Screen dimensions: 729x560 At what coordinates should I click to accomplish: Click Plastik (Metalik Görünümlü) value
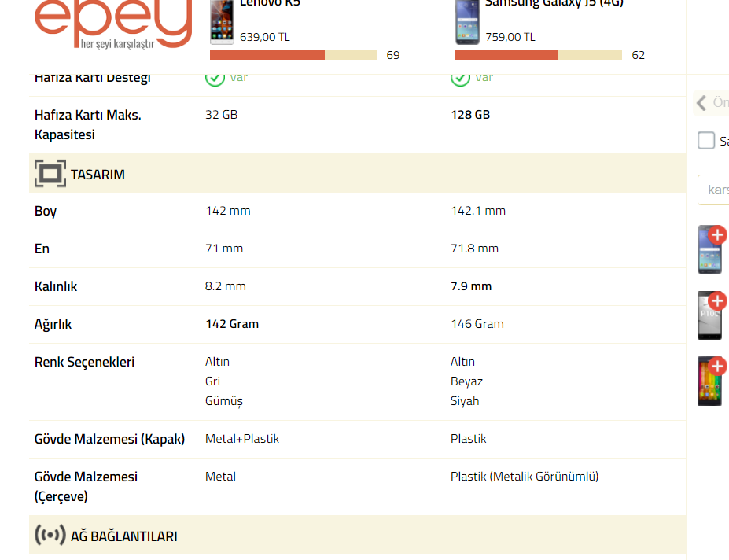tap(525, 477)
